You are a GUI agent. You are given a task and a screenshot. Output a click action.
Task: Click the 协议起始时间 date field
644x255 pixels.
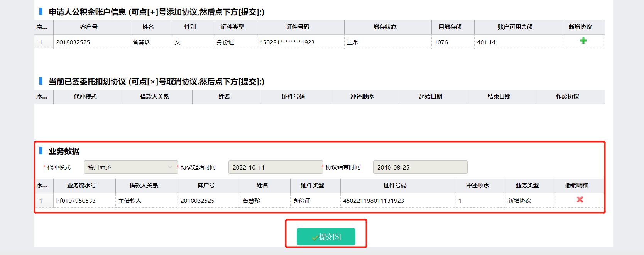[275, 167]
